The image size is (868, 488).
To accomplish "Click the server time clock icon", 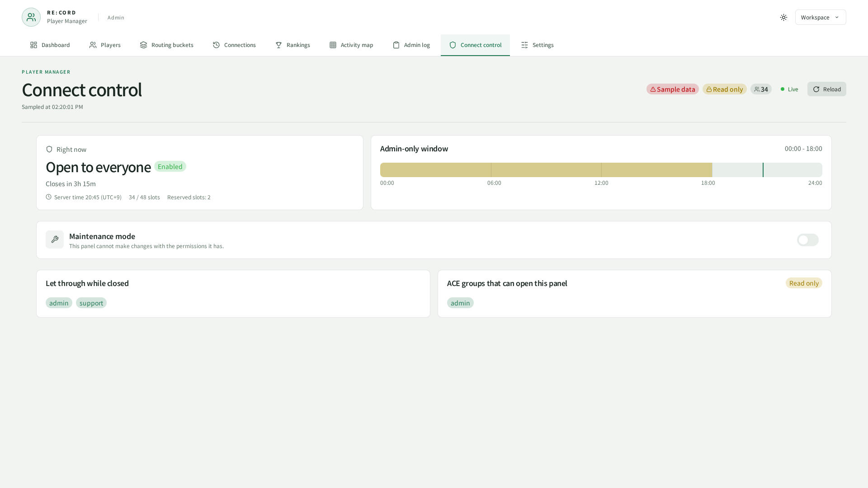I will point(48,197).
